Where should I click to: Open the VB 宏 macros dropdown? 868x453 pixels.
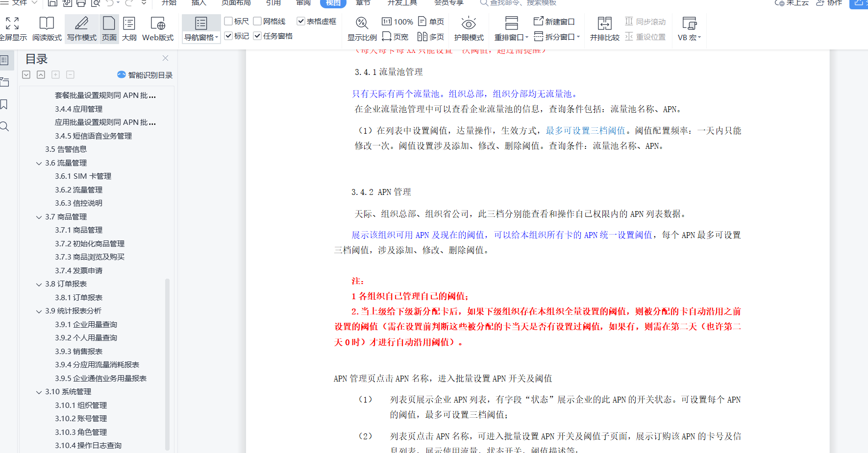pyautogui.click(x=689, y=37)
